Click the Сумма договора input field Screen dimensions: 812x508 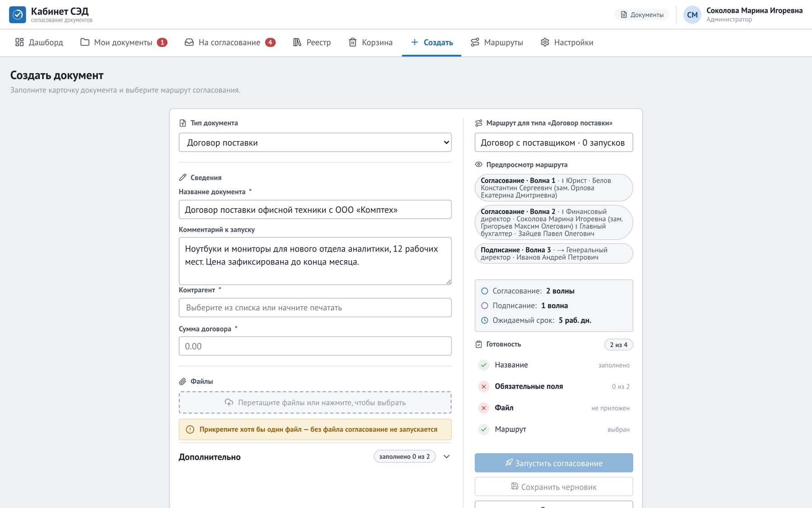[x=315, y=346]
